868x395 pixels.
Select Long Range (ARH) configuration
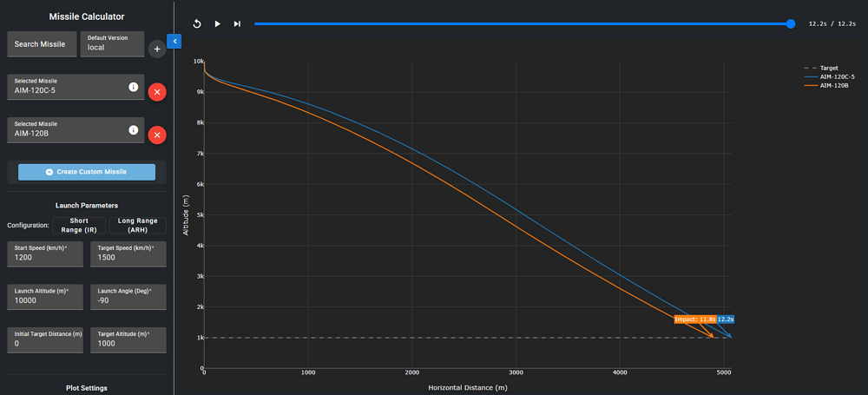137,225
